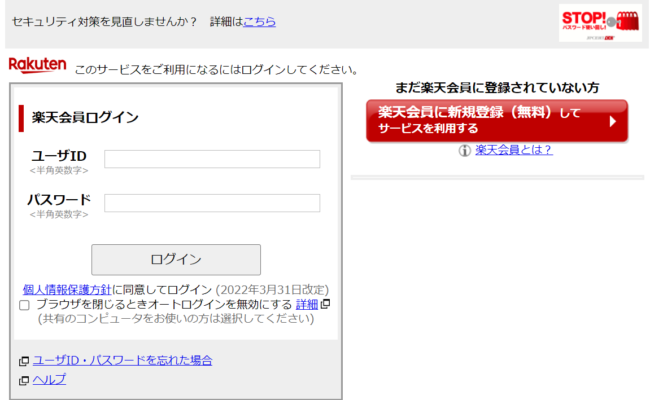The width and height of the screenshot is (650, 400).
Task: Click external-link icon next to 詳細
Action: (325, 304)
